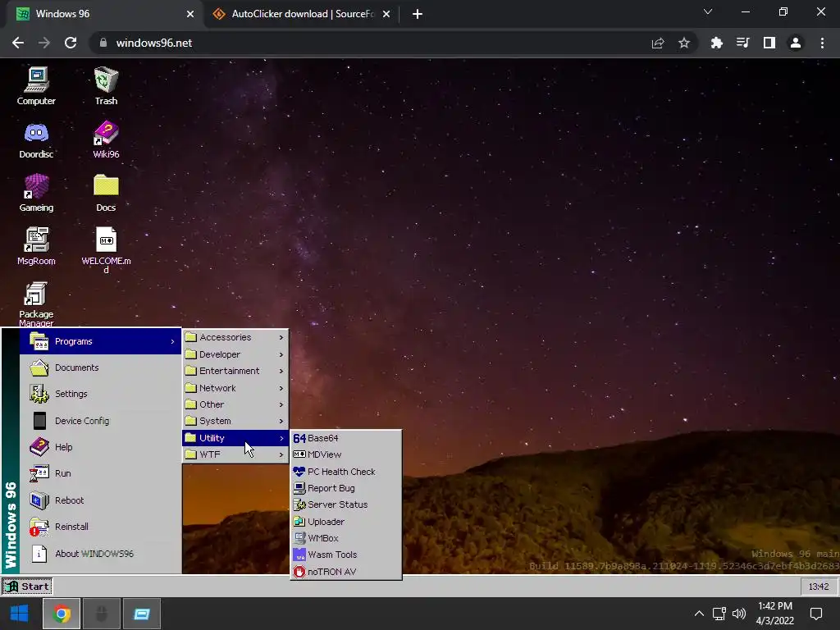Open the Chrome profile avatar icon
The image size is (840, 630).
(796, 43)
